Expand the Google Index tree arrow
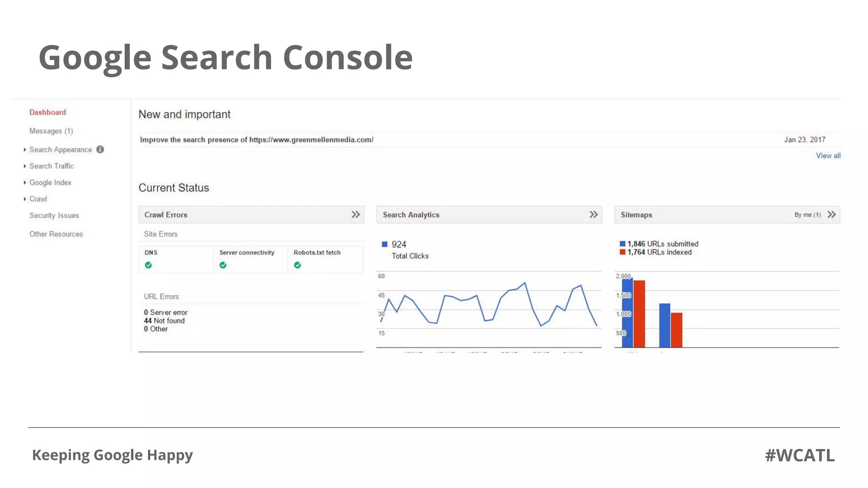 point(25,183)
